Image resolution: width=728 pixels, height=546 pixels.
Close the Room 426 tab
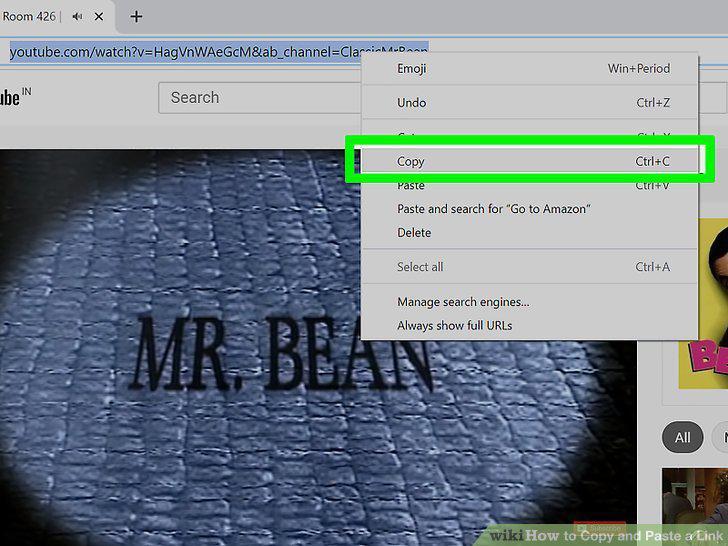(x=99, y=17)
